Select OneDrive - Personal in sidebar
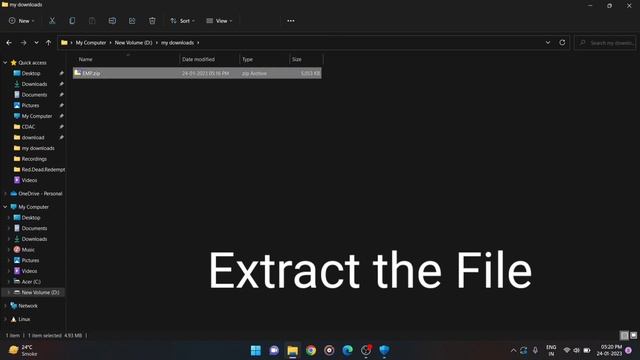 (40, 193)
